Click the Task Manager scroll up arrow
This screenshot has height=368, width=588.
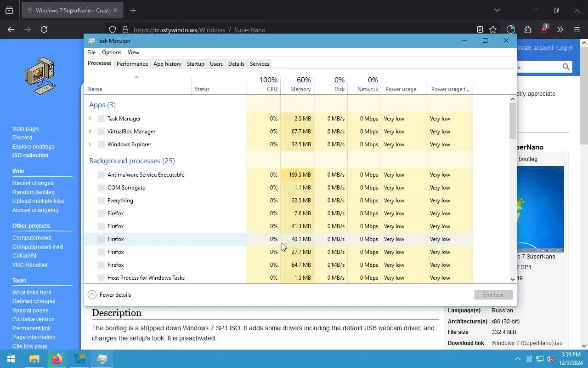[513, 99]
